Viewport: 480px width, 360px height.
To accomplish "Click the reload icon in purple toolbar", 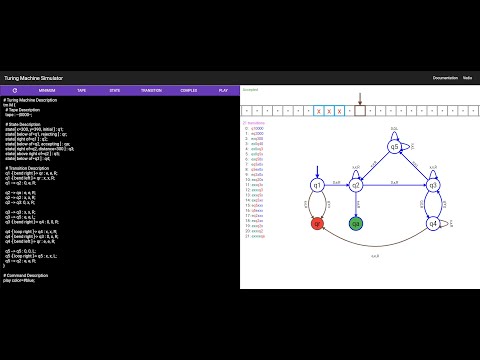I will (15, 90).
